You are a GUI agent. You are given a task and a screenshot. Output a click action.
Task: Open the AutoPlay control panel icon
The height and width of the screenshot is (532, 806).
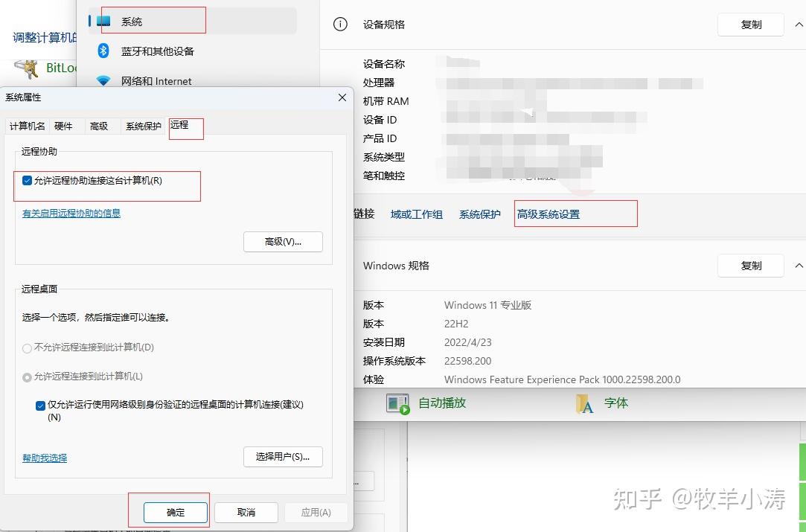pos(397,403)
